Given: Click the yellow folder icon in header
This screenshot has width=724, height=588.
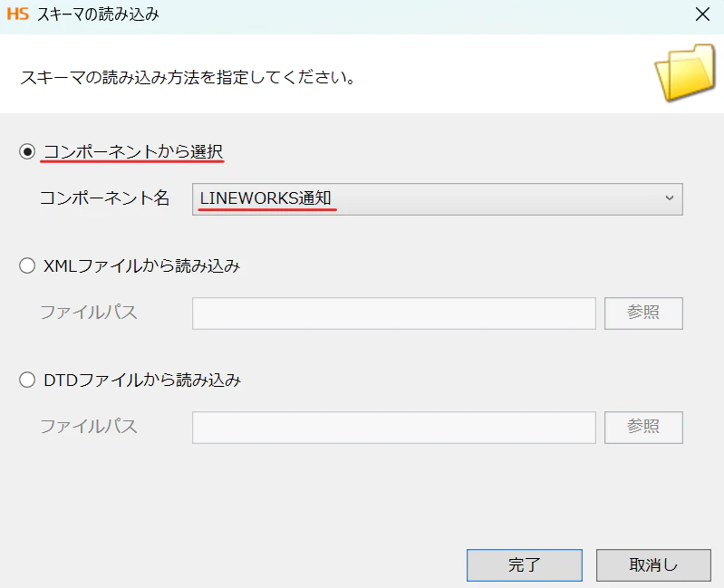Looking at the screenshot, I should [685, 72].
